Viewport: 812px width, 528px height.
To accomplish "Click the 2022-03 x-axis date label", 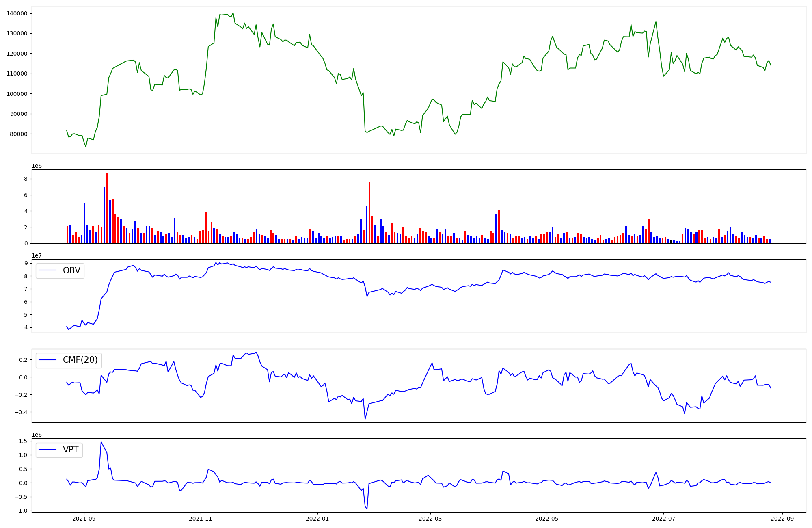I will [430, 519].
